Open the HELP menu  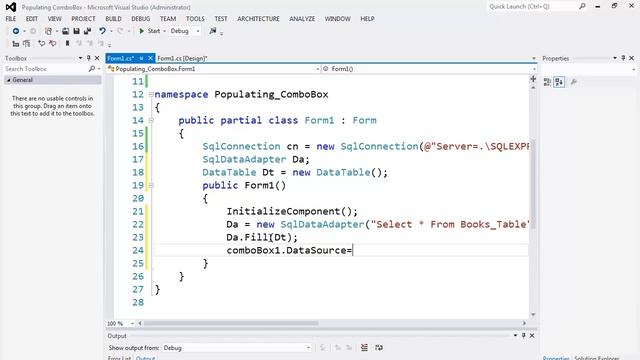(x=367, y=19)
